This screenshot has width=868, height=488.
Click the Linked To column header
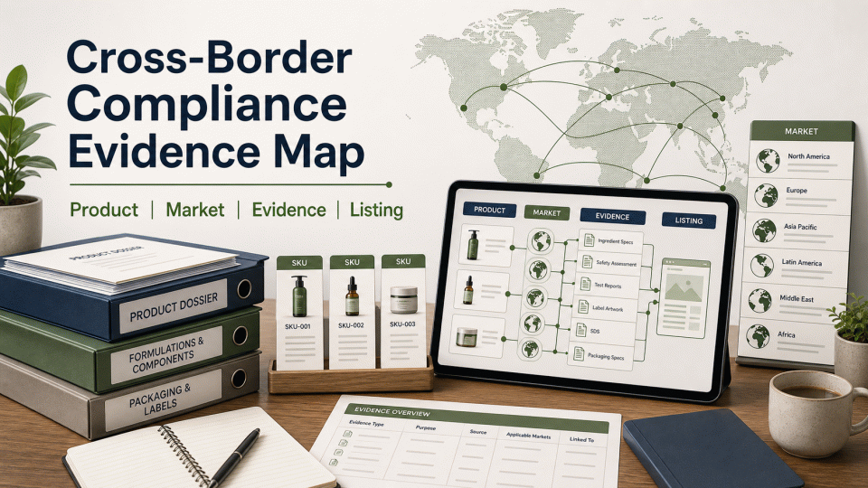pos(581,439)
